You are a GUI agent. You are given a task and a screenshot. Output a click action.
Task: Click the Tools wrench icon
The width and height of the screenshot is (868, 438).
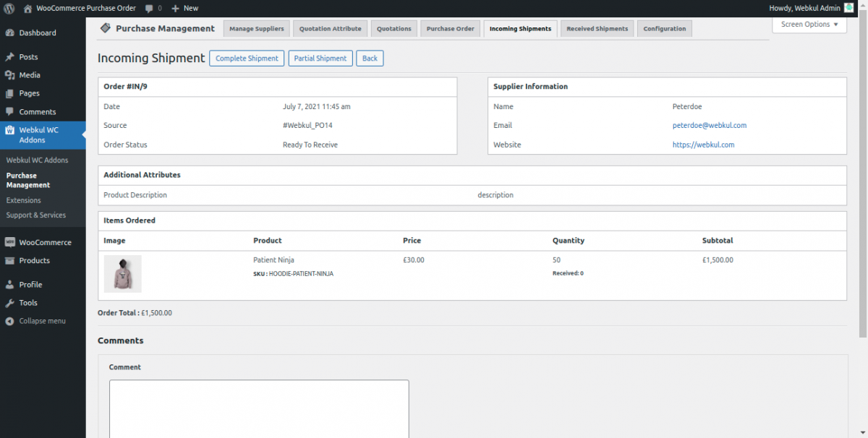tap(10, 302)
